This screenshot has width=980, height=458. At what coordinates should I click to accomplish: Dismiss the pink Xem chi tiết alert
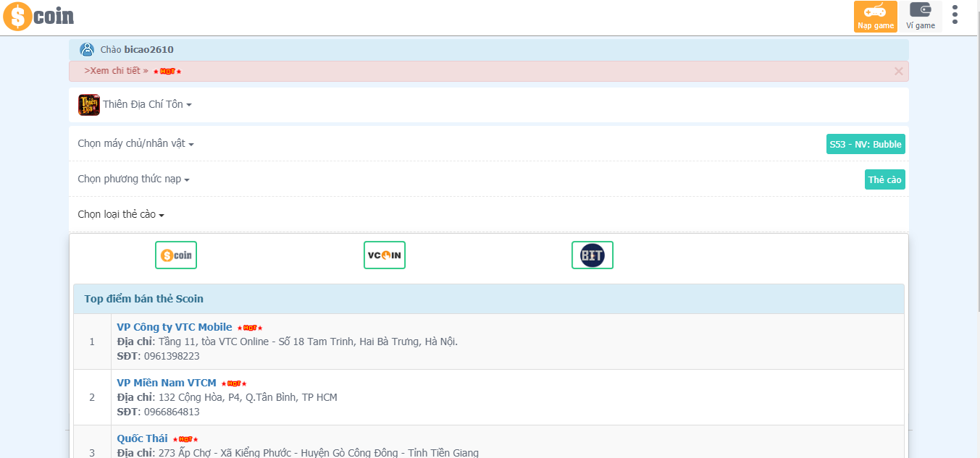pos(899,71)
